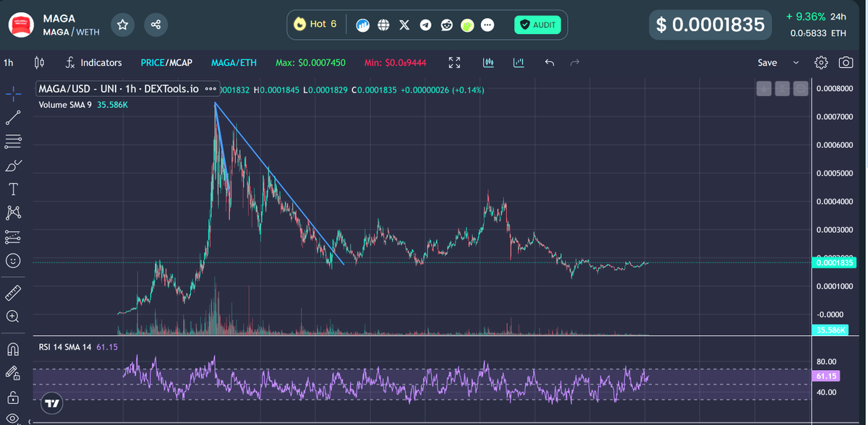Click the MAGA / WETH pair name
Viewport: 868px width, 425px height.
click(x=72, y=32)
